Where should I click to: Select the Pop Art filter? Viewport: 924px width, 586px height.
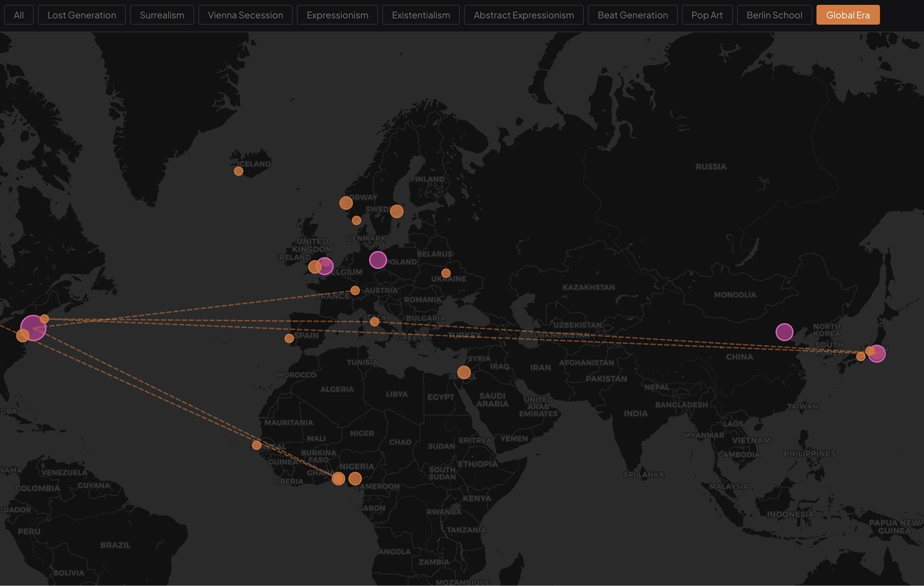[x=707, y=15]
